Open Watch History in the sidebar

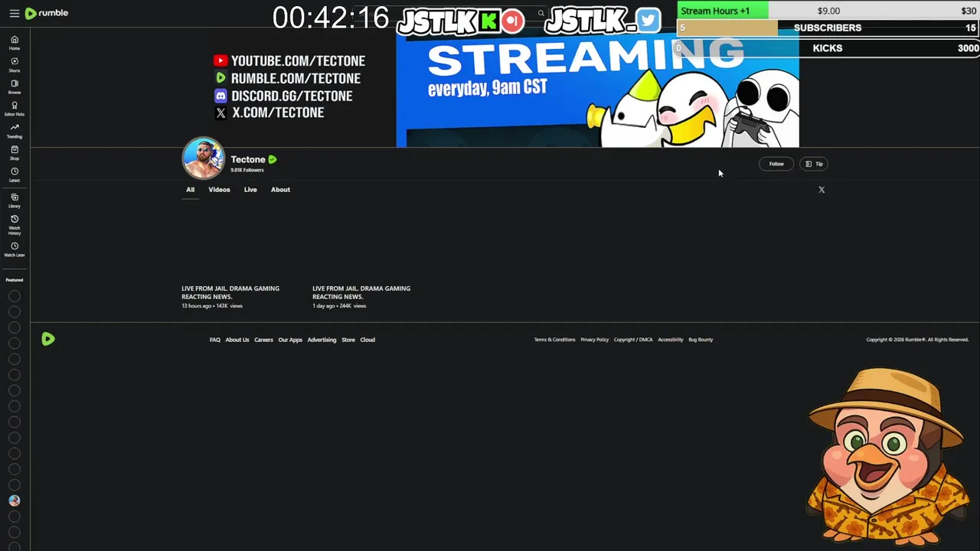tap(15, 225)
